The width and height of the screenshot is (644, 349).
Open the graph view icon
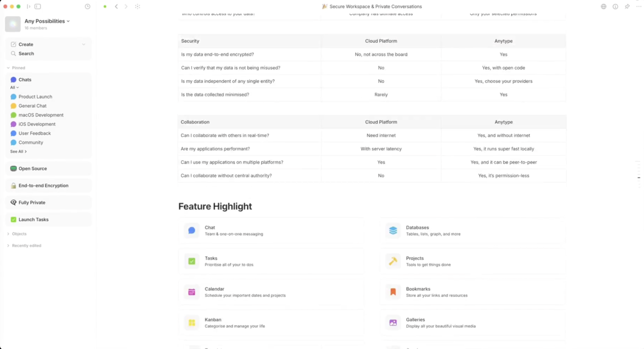tap(137, 7)
